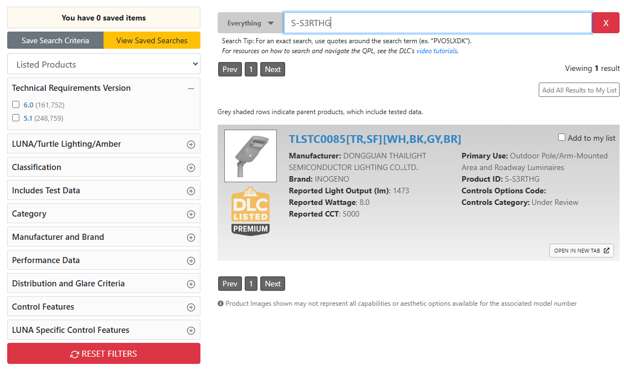Screen dimensions: 624x370
Task: Check the 5.1 version checkbox
Action: tap(16, 118)
